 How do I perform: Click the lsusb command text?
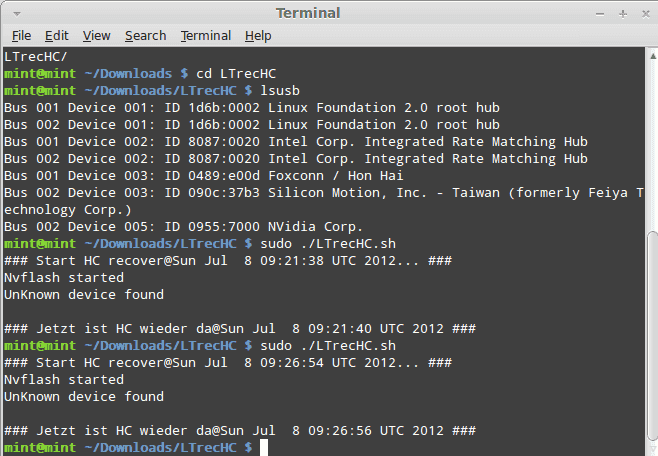coord(280,91)
